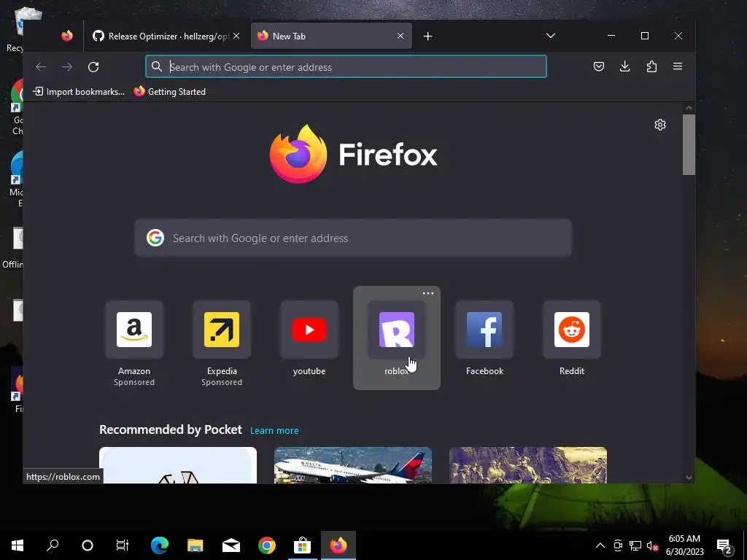Click the scrollbar up arrow
747x560 pixels.
[x=689, y=108]
